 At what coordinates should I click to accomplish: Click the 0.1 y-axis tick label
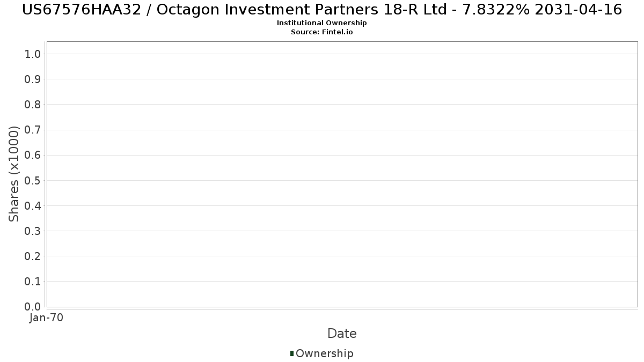tap(33, 282)
